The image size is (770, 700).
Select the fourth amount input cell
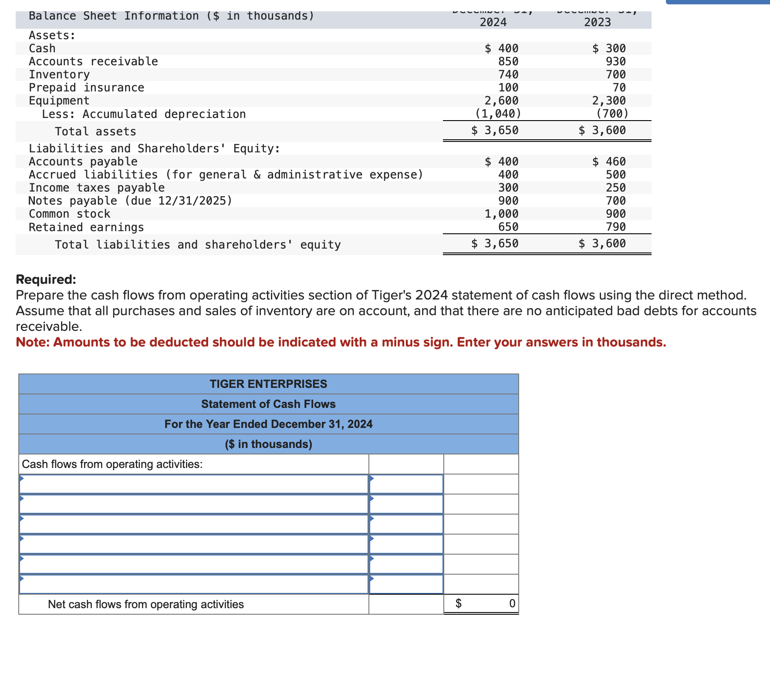[x=406, y=545]
